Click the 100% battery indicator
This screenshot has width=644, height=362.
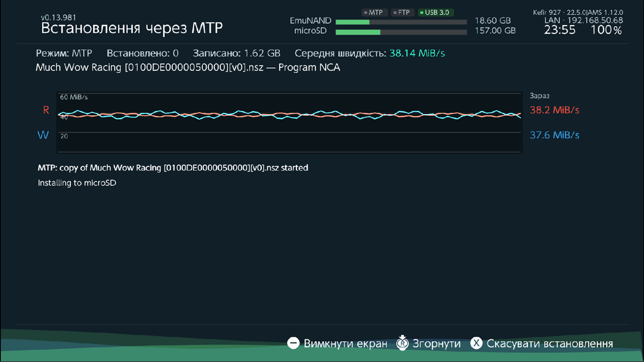click(606, 30)
